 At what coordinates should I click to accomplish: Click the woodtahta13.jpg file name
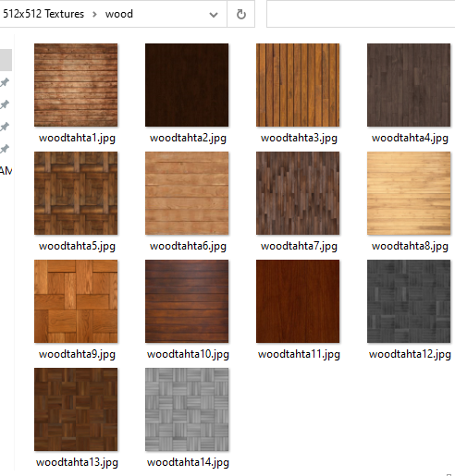pos(77,462)
